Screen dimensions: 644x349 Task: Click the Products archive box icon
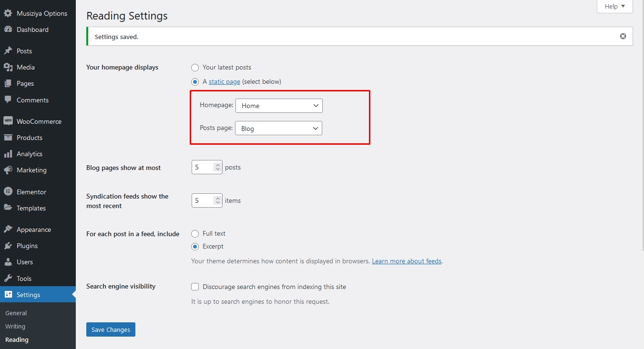8,138
